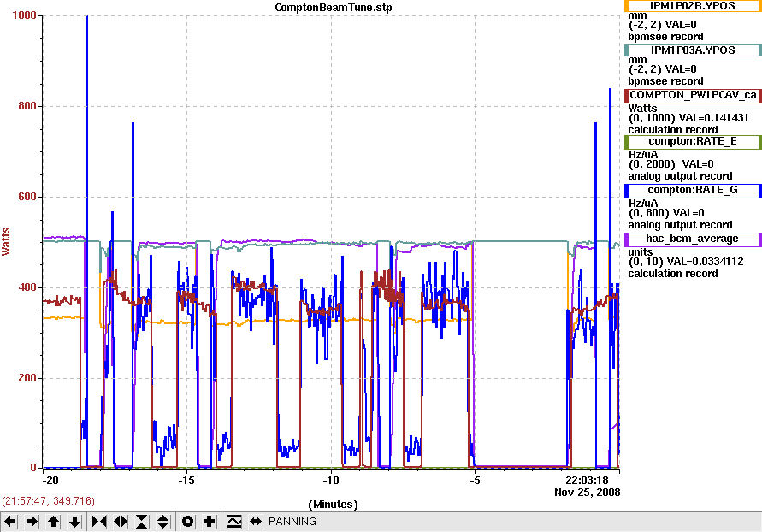Shift the plot up with the up arrow
The image size is (762, 532).
pos(54,522)
